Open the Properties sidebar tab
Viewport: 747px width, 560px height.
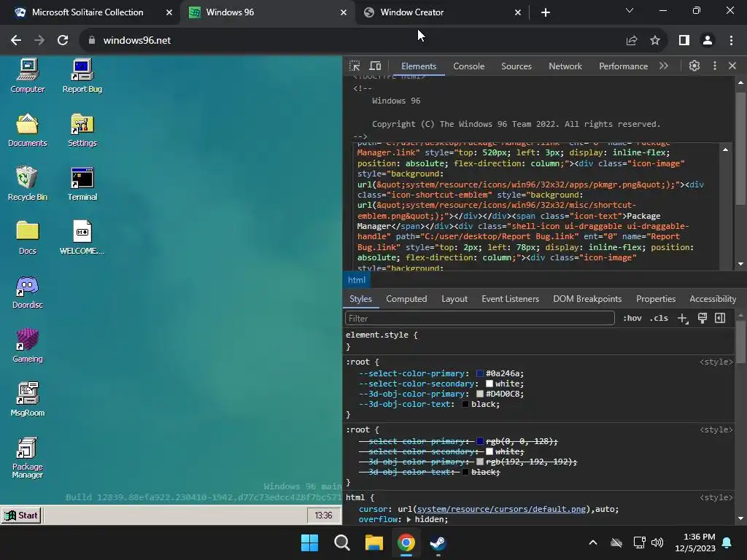(656, 299)
